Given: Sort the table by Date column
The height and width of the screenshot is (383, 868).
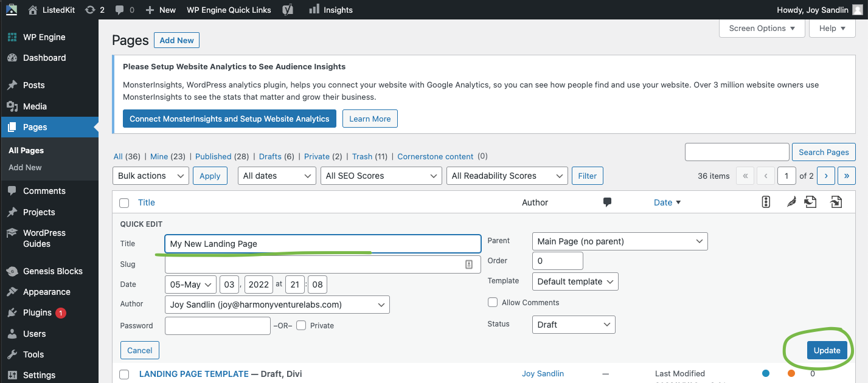Looking at the screenshot, I should pyautogui.click(x=667, y=202).
